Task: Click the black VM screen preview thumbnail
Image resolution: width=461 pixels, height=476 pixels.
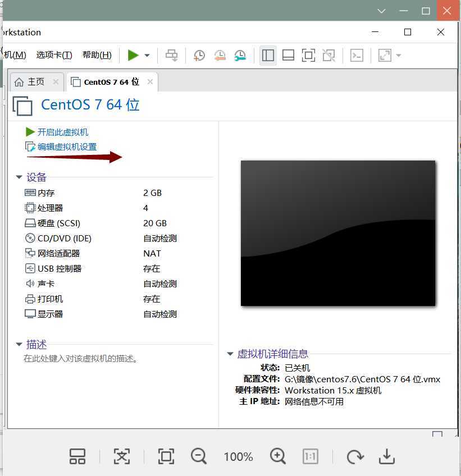Action: [x=338, y=233]
